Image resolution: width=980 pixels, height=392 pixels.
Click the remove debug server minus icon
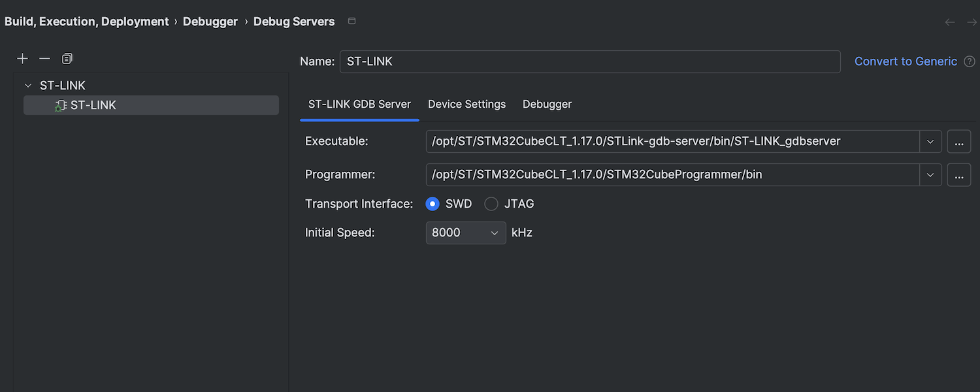pos(44,59)
